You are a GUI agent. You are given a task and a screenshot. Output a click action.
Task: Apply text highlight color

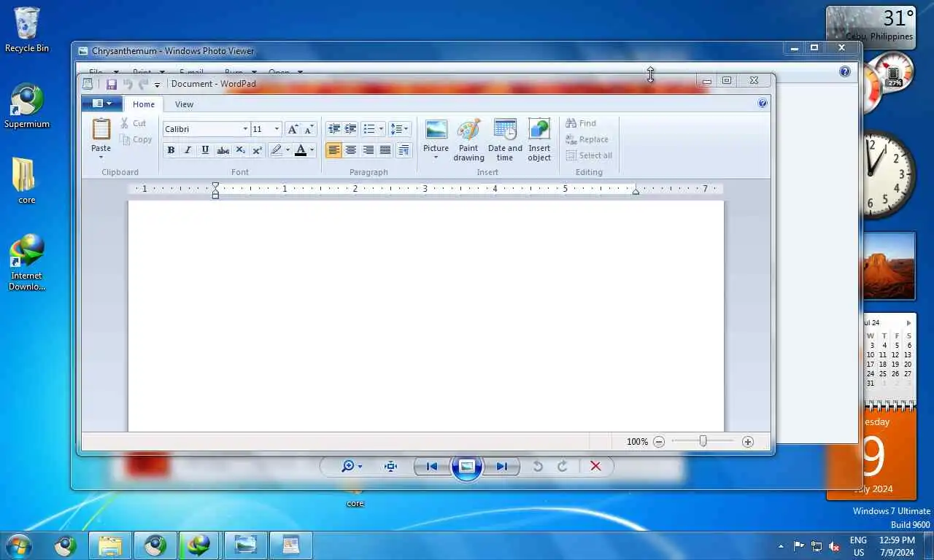click(276, 150)
